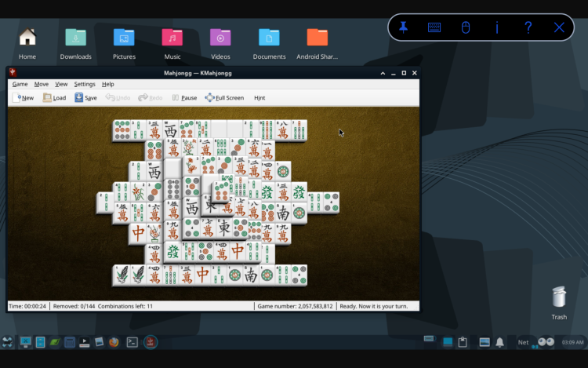Open the Videos folder icon

tap(220, 44)
